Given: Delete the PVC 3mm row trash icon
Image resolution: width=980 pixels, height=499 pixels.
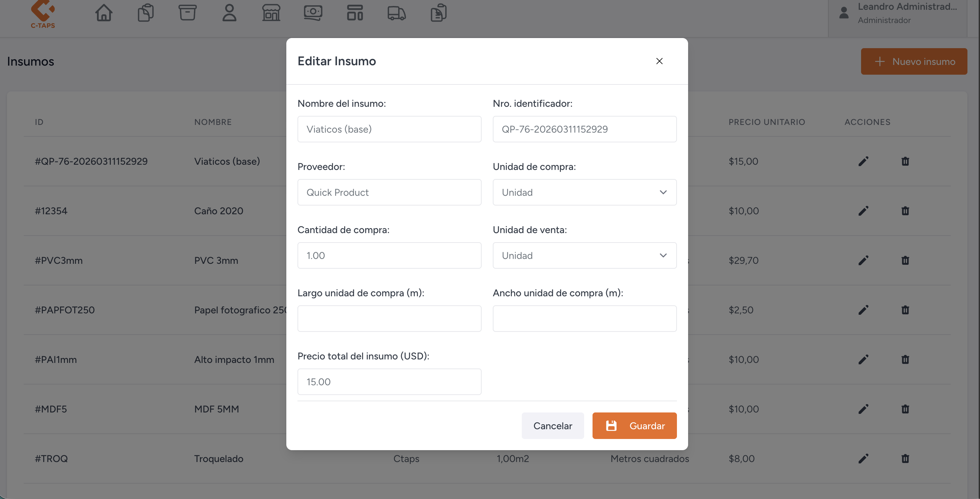Looking at the screenshot, I should [905, 260].
